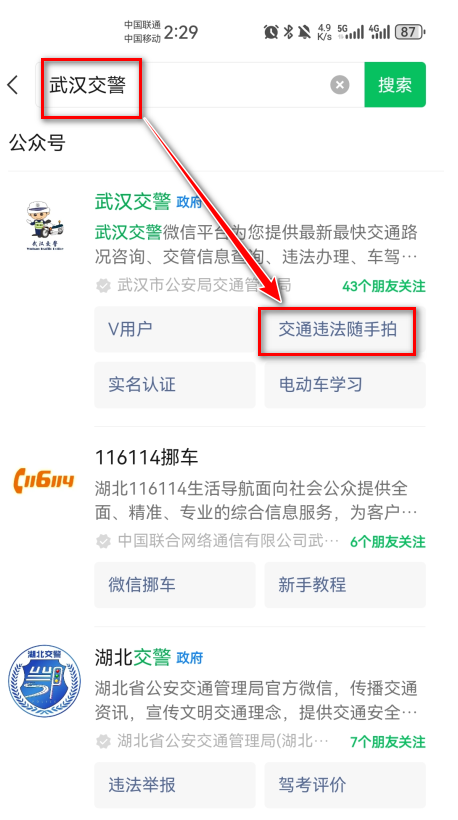This screenshot has height=820, width=458.
Task: Focus the search field containing 武汉交警
Action: pos(200,85)
